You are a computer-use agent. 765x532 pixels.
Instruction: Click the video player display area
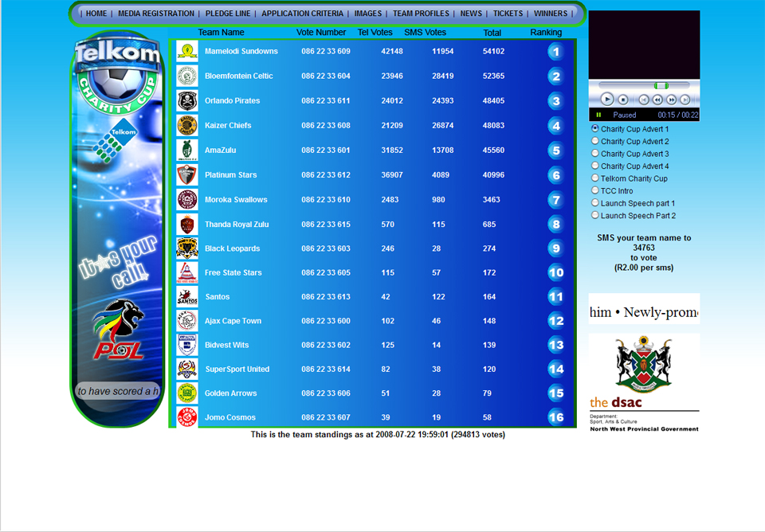click(644, 45)
